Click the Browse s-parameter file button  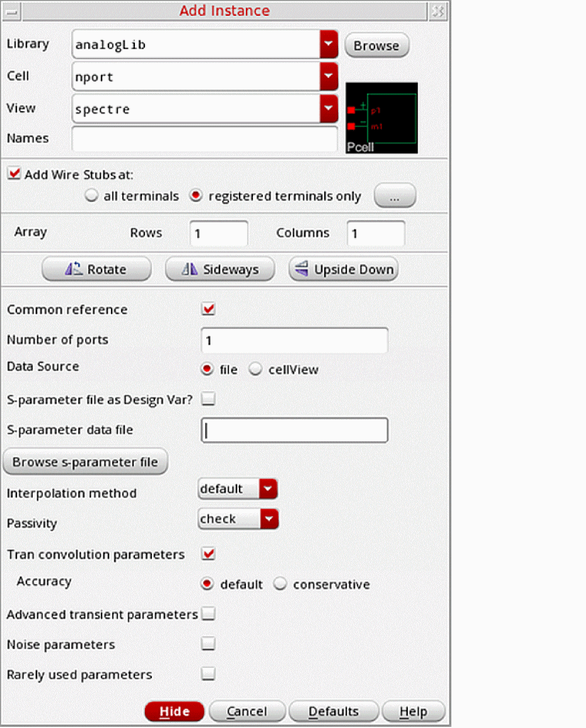point(85,462)
